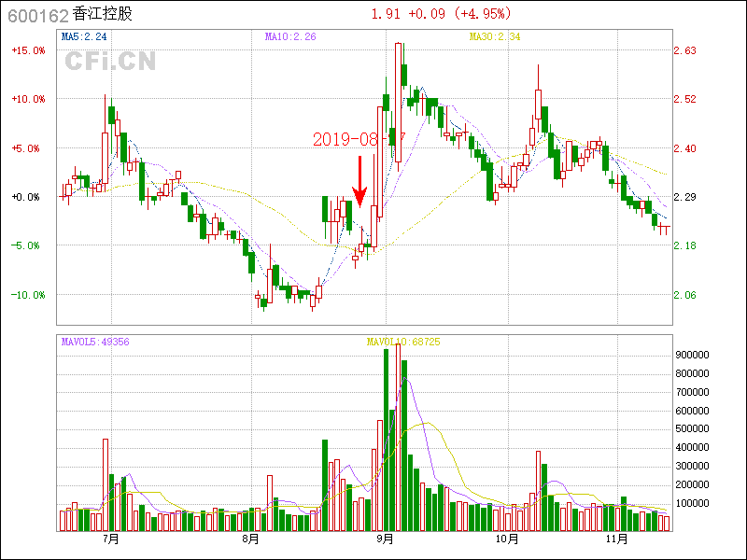Select the -10.0% percent axis label
747x560 pixels.
(28, 295)
